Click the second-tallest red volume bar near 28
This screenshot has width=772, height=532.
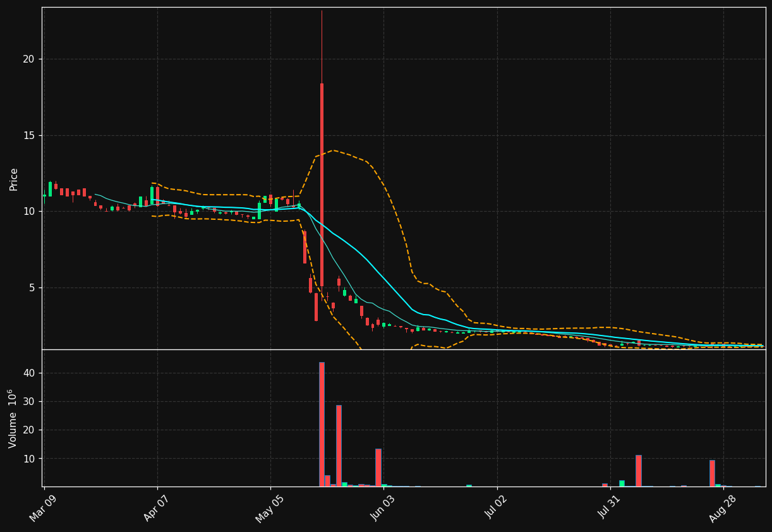pyautogui.click(x=339, y=445)
